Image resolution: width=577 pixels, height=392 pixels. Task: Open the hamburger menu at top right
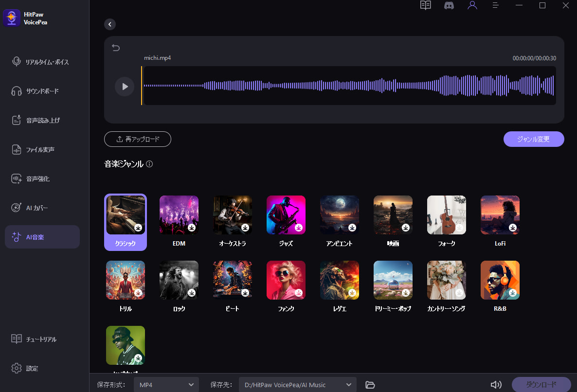point(495,5)
